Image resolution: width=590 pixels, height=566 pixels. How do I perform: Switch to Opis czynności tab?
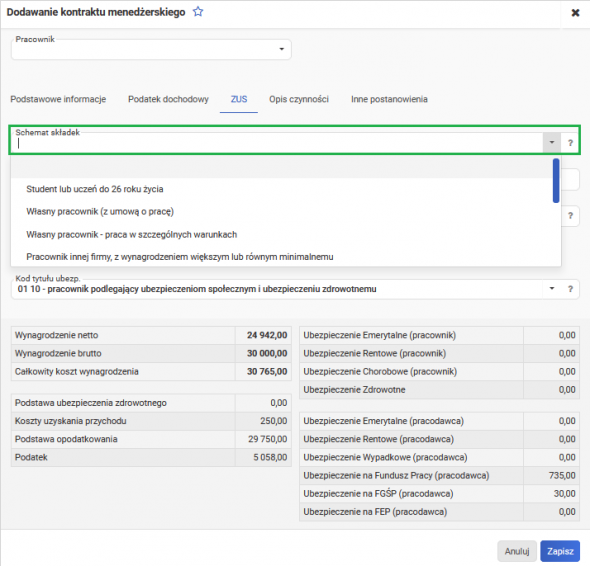click(299, 99)
